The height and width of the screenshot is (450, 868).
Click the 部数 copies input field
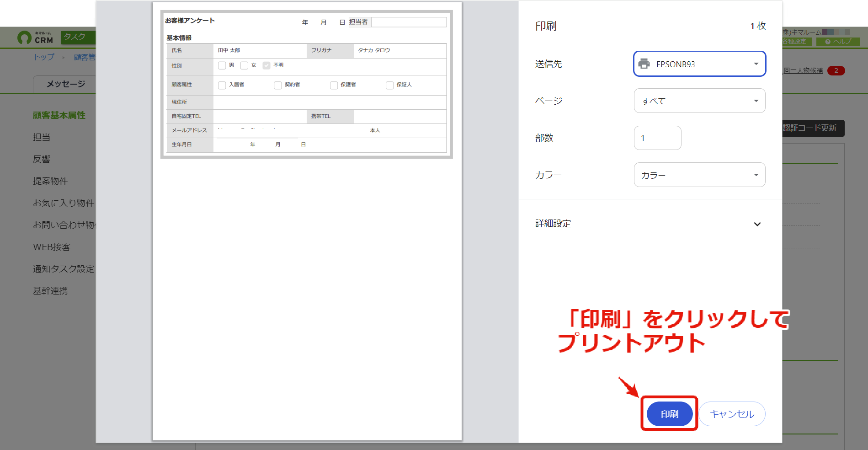657,138
